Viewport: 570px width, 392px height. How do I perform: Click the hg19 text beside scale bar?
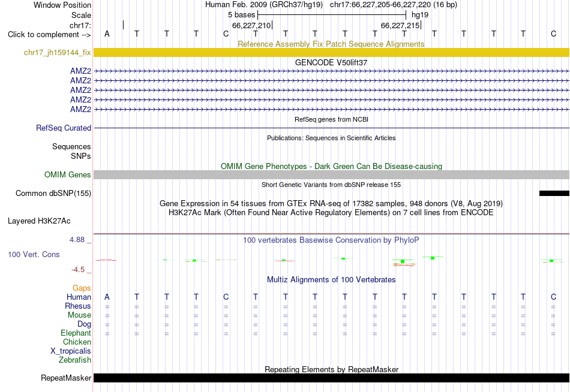coord(420,15)
